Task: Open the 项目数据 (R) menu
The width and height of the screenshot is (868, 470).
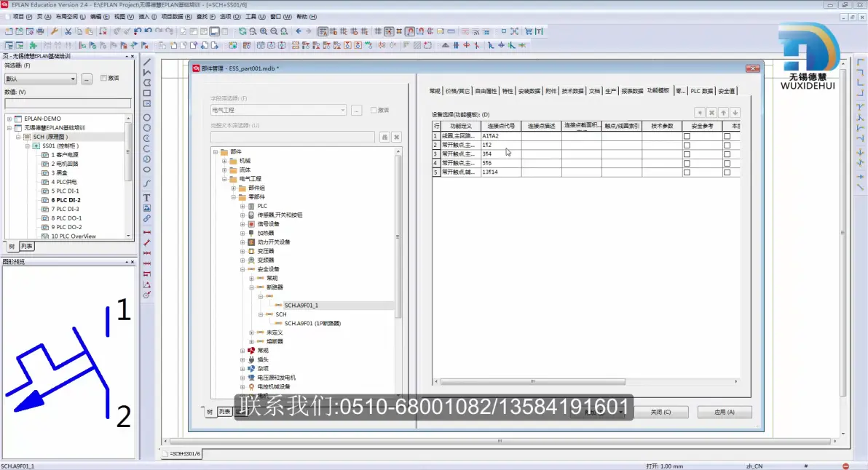Action: [176, 17]
